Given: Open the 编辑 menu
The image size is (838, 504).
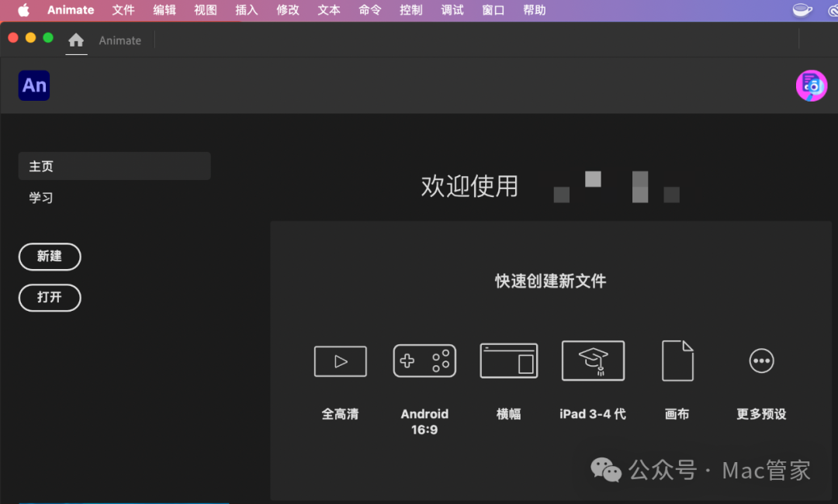Looking at the screenshot, I should (164, 10).
